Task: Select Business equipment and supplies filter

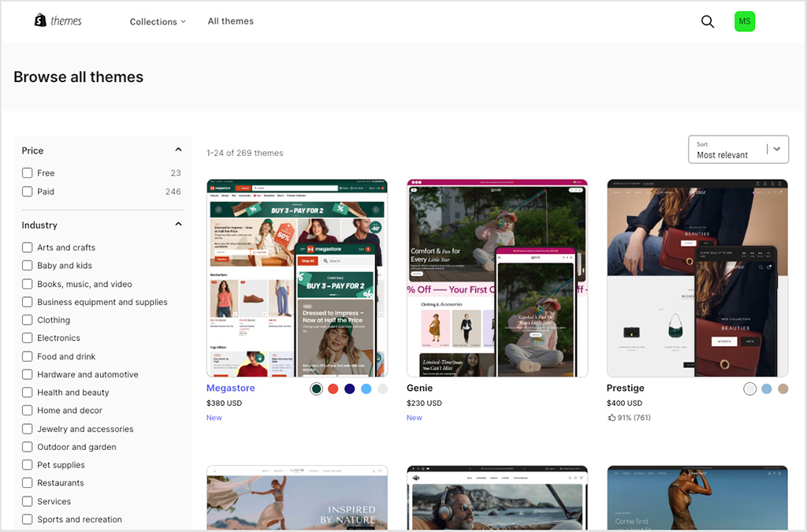Action: (x=28, y=302)
